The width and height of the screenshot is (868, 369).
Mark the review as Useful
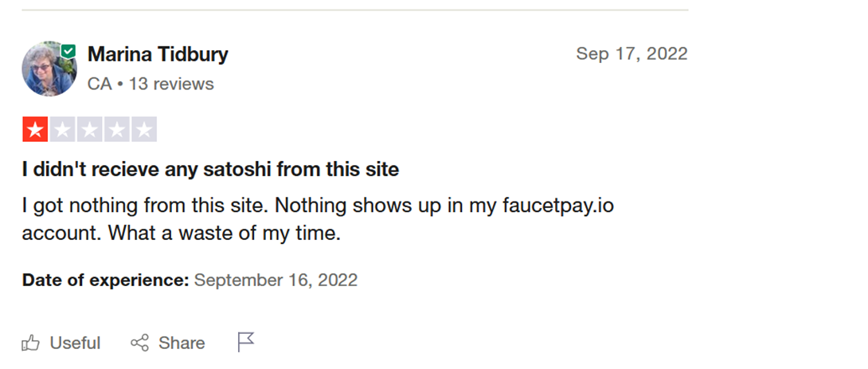[75, 343]
